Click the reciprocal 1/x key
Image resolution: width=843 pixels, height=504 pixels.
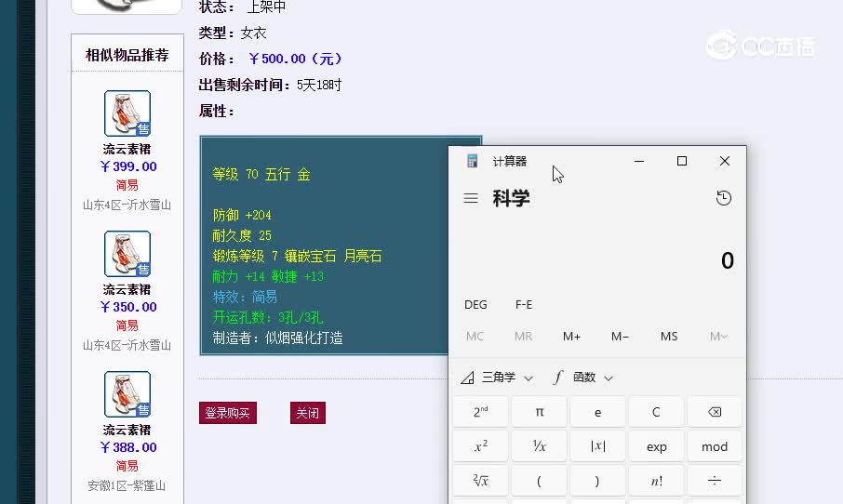540,446
